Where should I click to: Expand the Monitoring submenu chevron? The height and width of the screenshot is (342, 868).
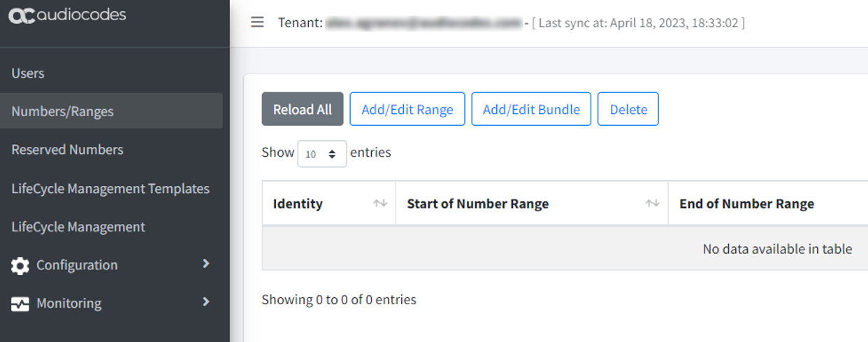205,302
